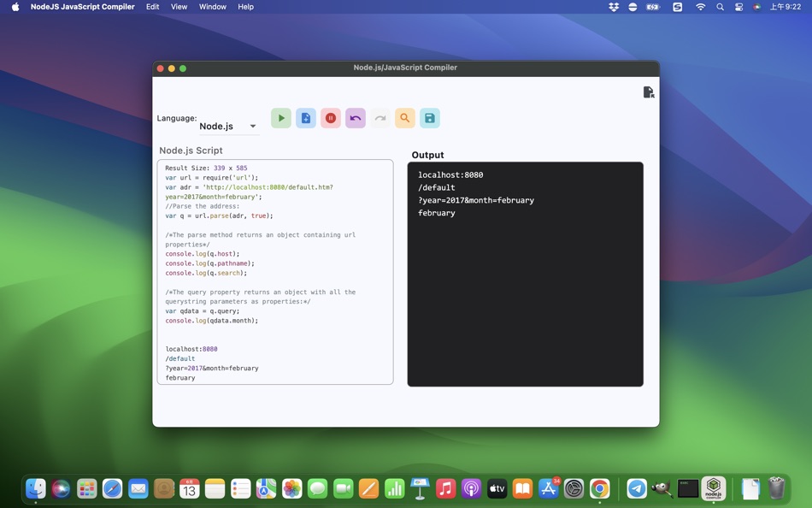This screenshot has width=812, height=508.
Task: Open Control Center in menu bar
Action: (739, 7)
